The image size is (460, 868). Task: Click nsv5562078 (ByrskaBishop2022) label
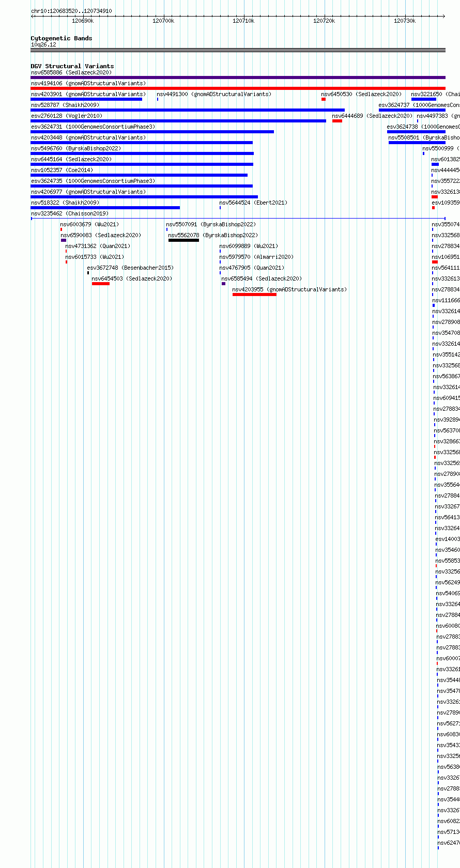coord(213,235)
